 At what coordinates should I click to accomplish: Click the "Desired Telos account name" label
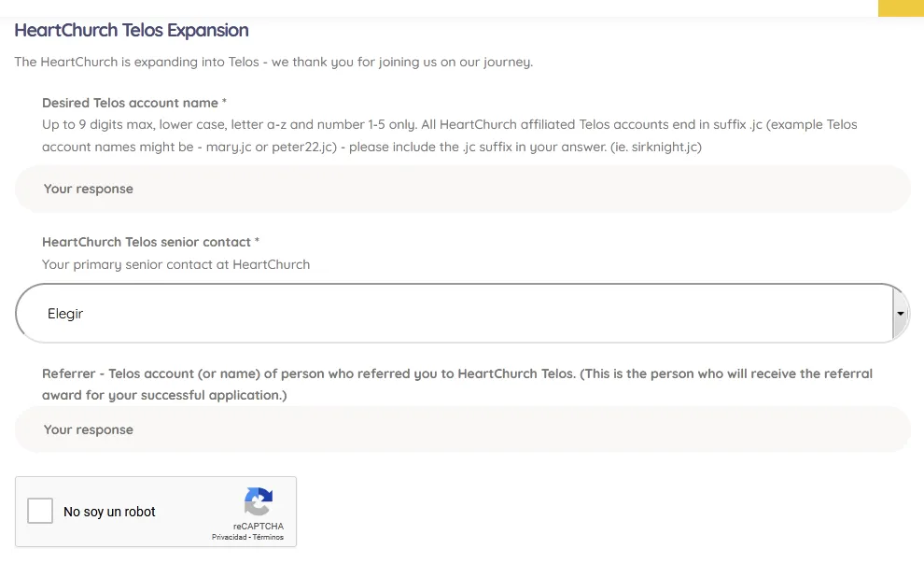click(130, 103)
